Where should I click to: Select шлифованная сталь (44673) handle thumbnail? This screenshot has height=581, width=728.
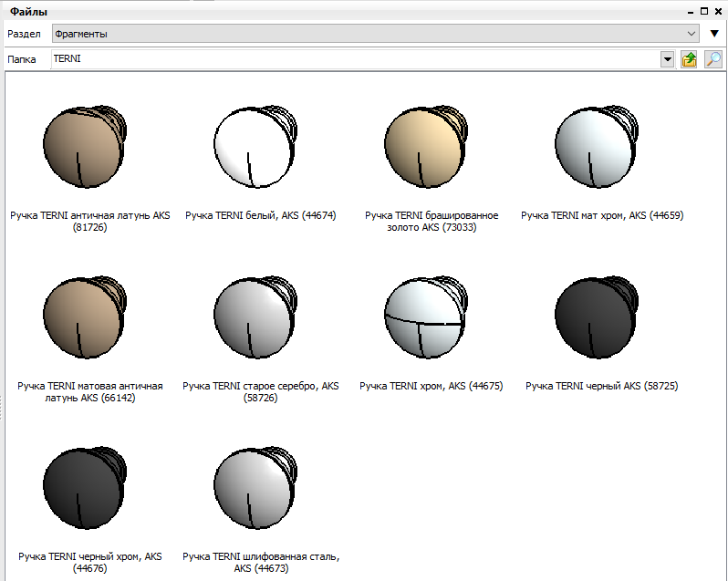255,488
